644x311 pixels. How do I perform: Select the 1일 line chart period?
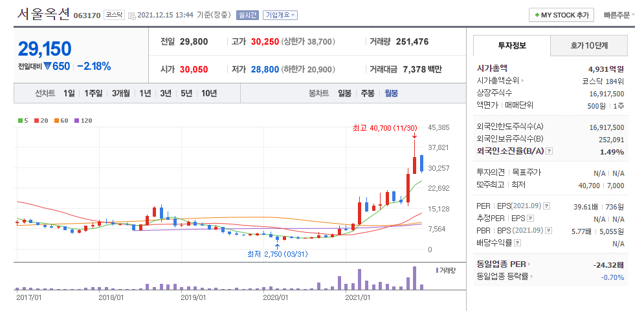pyautogui.click(x=69, y=93)
